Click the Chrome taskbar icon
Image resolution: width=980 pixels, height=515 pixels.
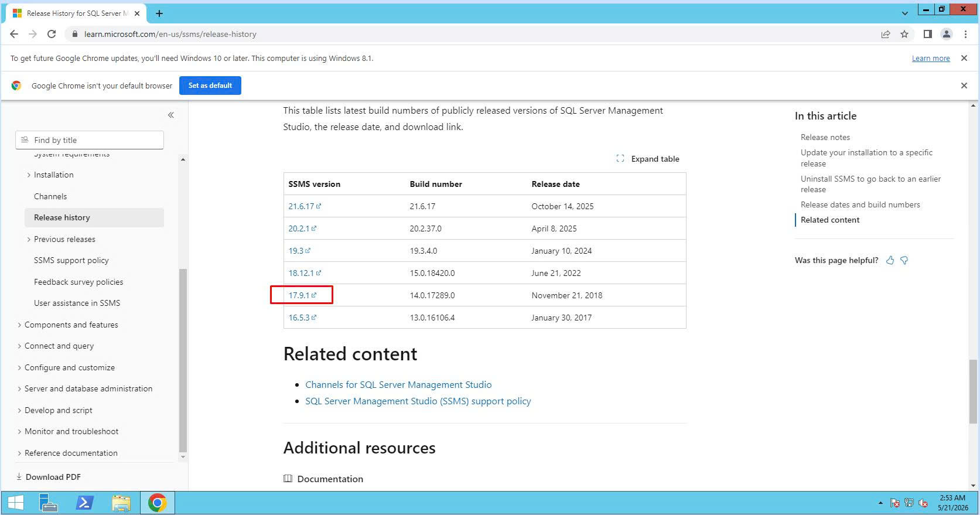pos(157,503)
